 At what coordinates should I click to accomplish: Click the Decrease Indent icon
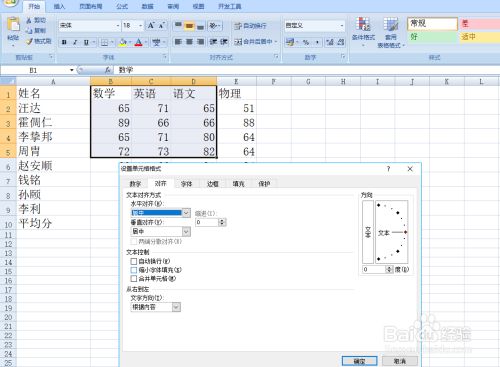click(x=213, y=42)
